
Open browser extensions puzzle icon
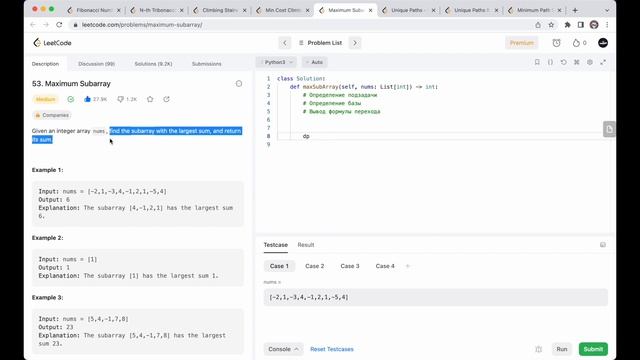point(567,25)
